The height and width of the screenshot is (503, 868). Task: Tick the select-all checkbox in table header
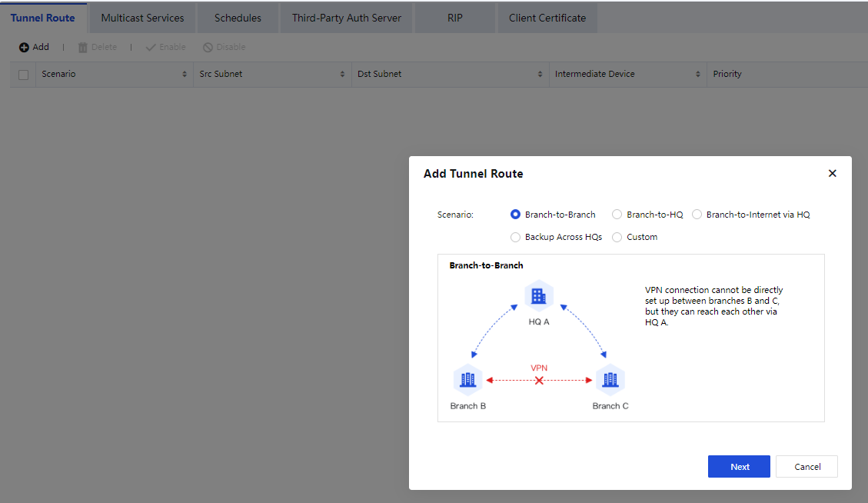23,75
